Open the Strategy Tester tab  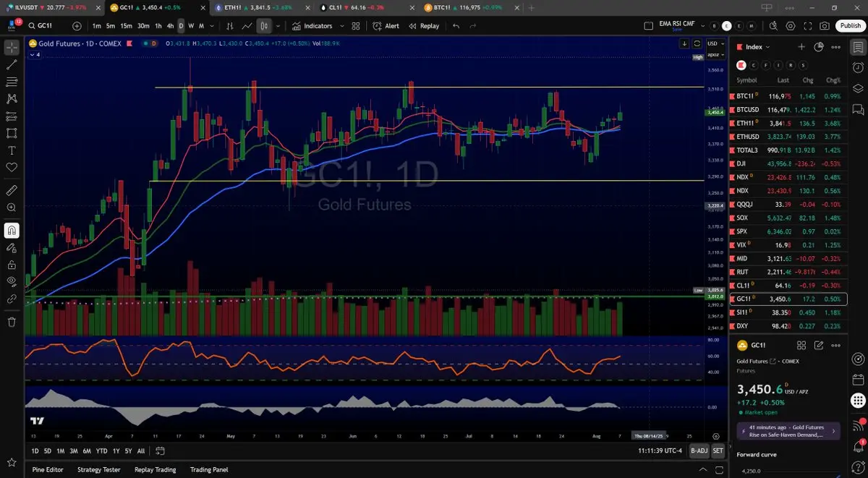(99, 469)
